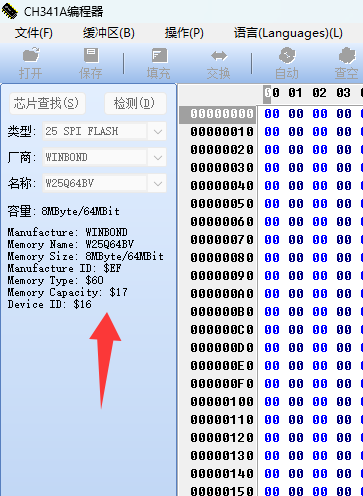The image size is (363, 496).
Task: Click byte 00 at row 000000C0 column 00
Action: pos(272,330)
